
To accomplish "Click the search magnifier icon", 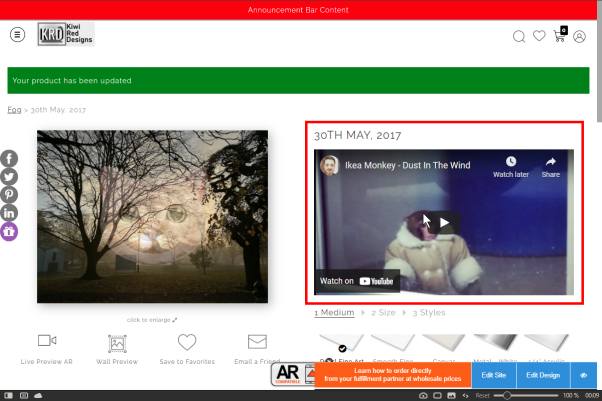I will pos(519,36).
